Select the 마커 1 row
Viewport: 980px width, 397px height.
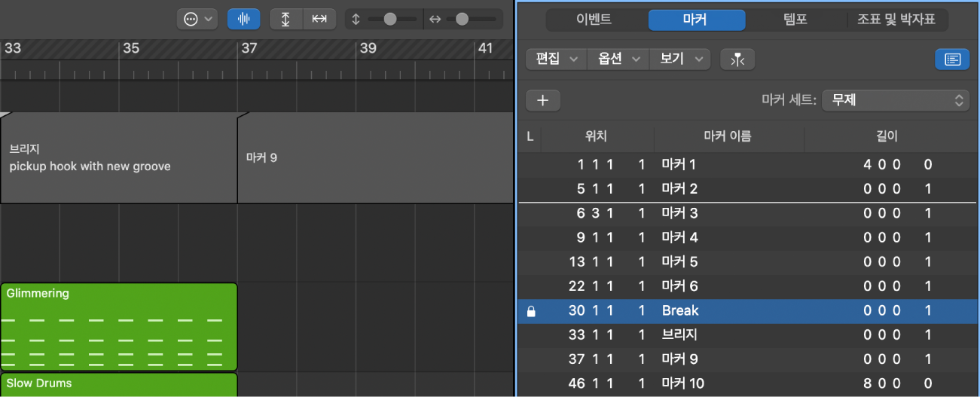pos(749,164)
